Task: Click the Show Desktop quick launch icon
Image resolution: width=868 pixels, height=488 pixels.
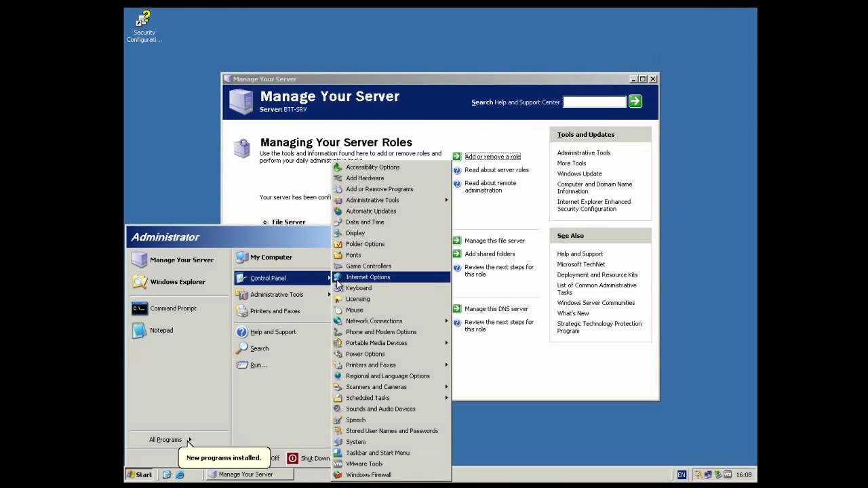Action: click(167, 475)
